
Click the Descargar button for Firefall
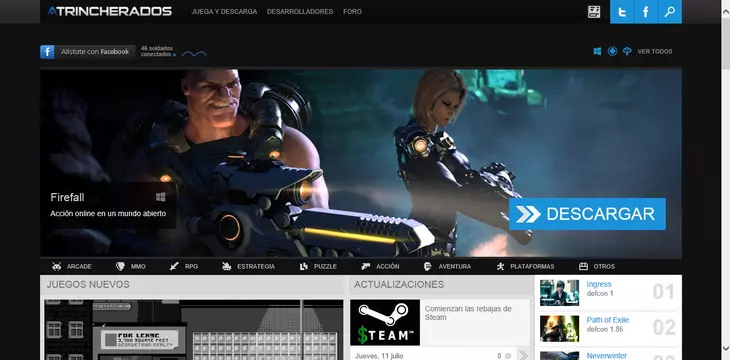click(x=587, y=214)
